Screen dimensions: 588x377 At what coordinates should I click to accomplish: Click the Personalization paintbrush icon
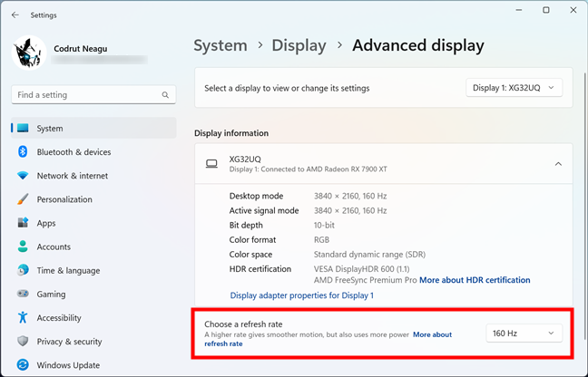23,199
